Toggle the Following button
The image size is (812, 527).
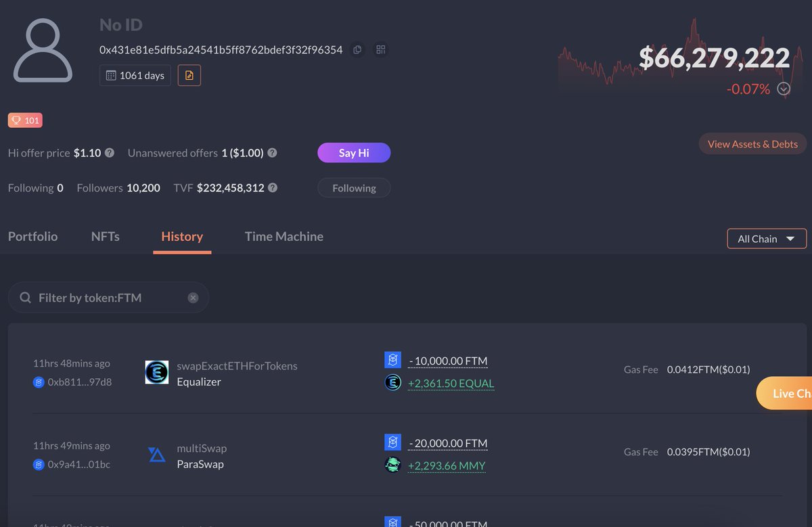pyautogui.click(x=354, y=188)
